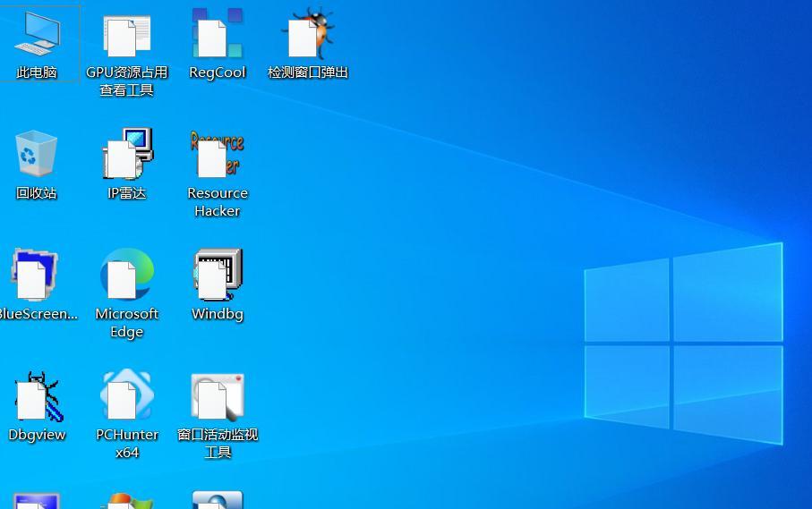
Task: Select the PCHunter x64 desktop icon
Action: click(127, 394)
